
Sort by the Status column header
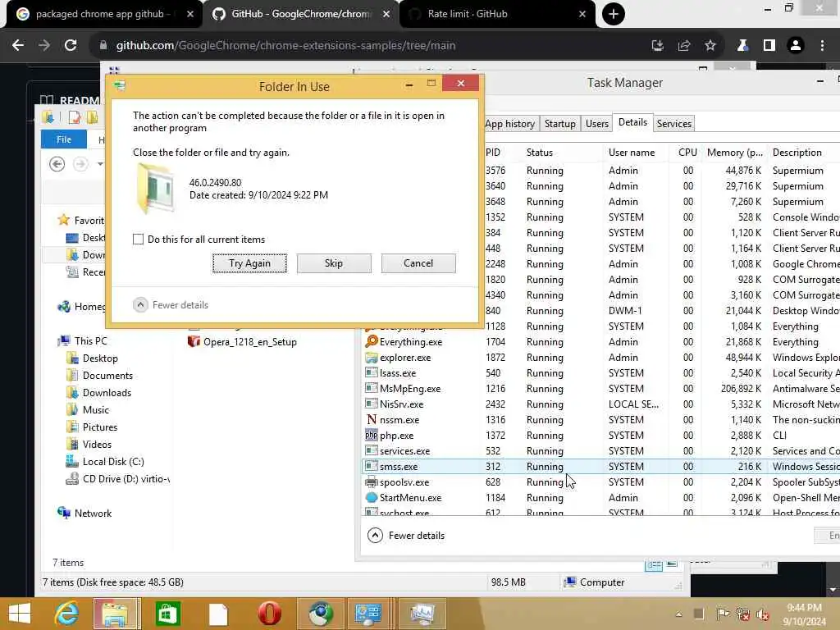540,153
